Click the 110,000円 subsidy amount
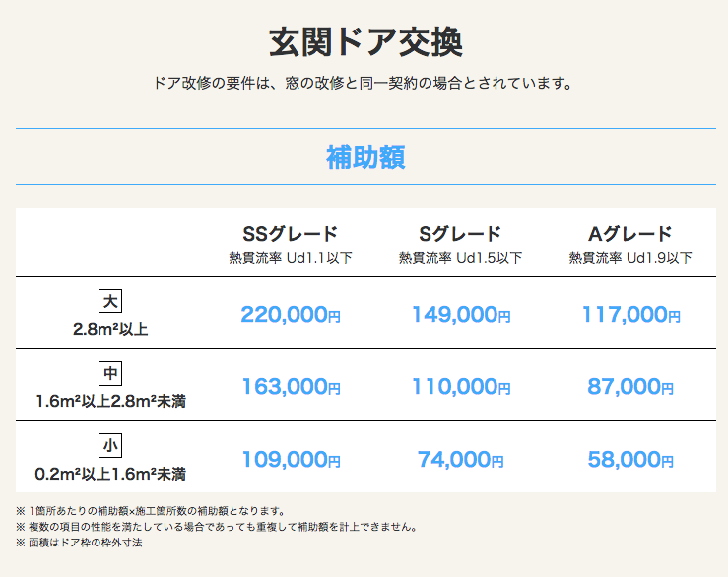This screenshot has height=577, width=728. coord(461,387)
